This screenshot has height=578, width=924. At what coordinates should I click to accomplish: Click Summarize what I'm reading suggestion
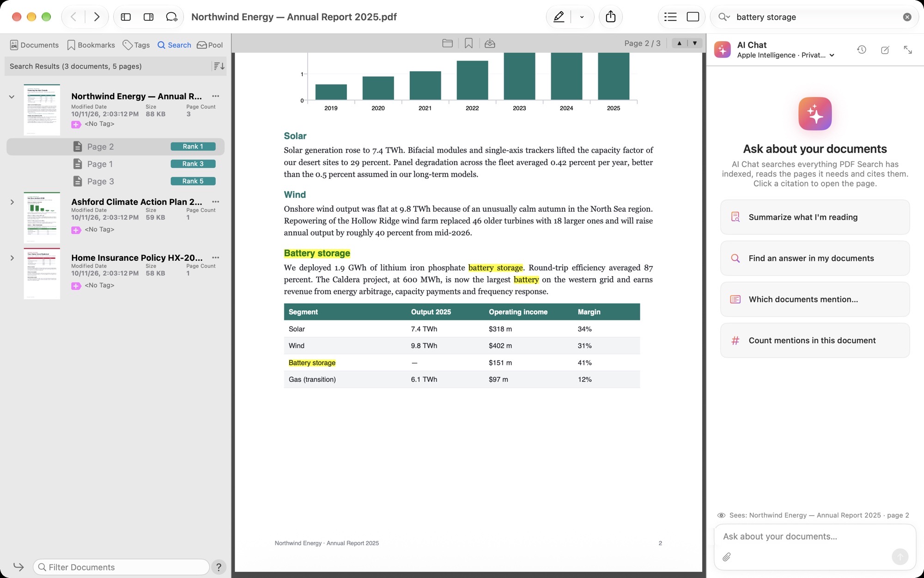pyautogui.click(x=815, y=217)
